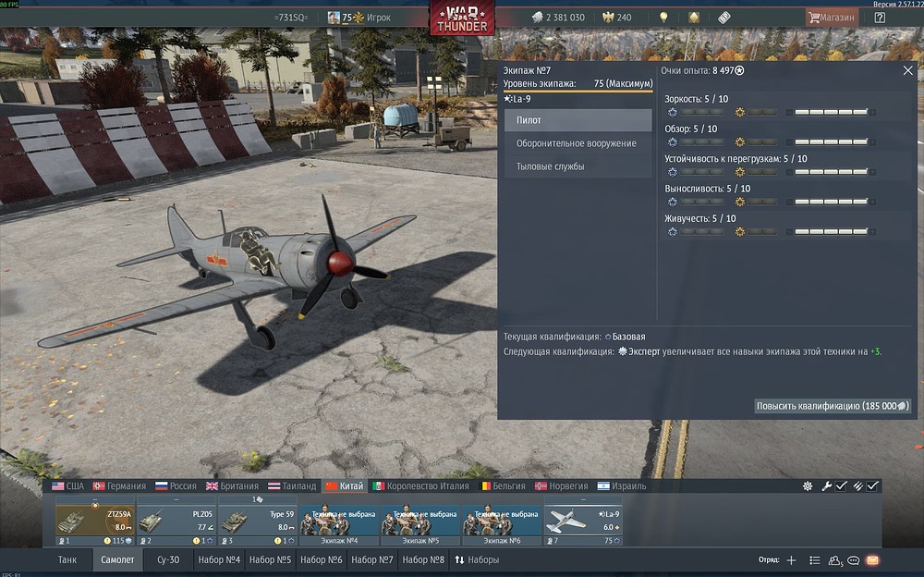
Task: Open the squad list icon
Action: click(814, 559)
